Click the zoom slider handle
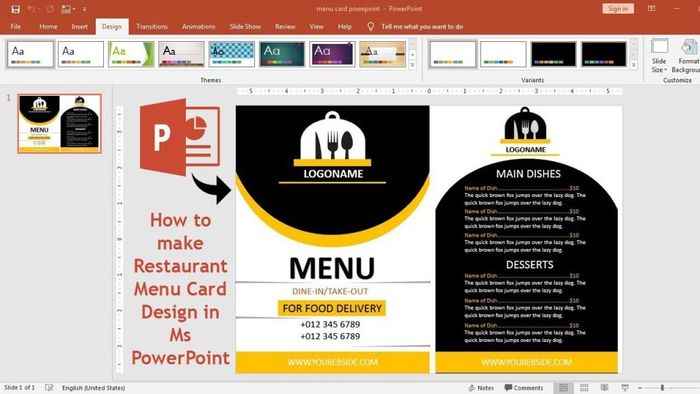The height and width of the screenshot is (394, 700). (x=662, y=388)
